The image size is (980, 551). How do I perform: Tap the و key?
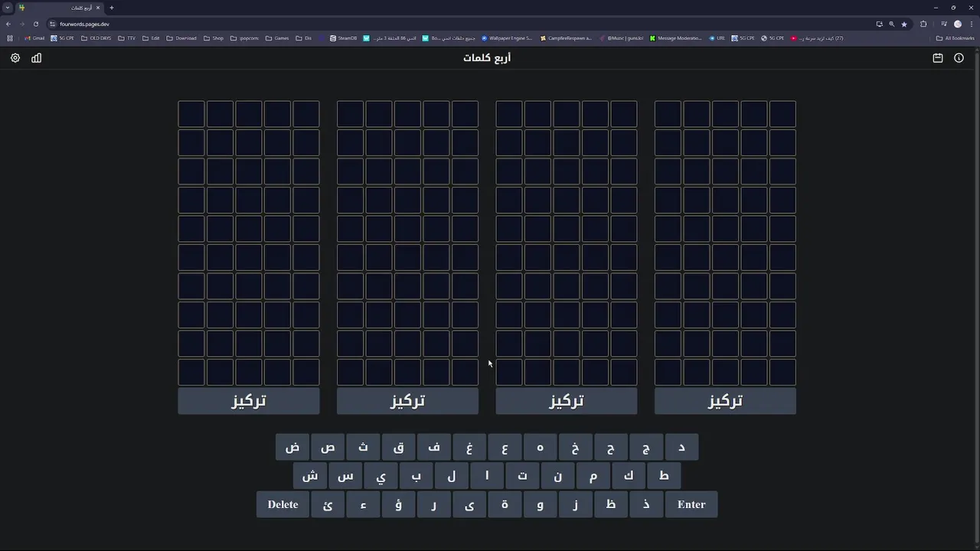coord(540,504)
